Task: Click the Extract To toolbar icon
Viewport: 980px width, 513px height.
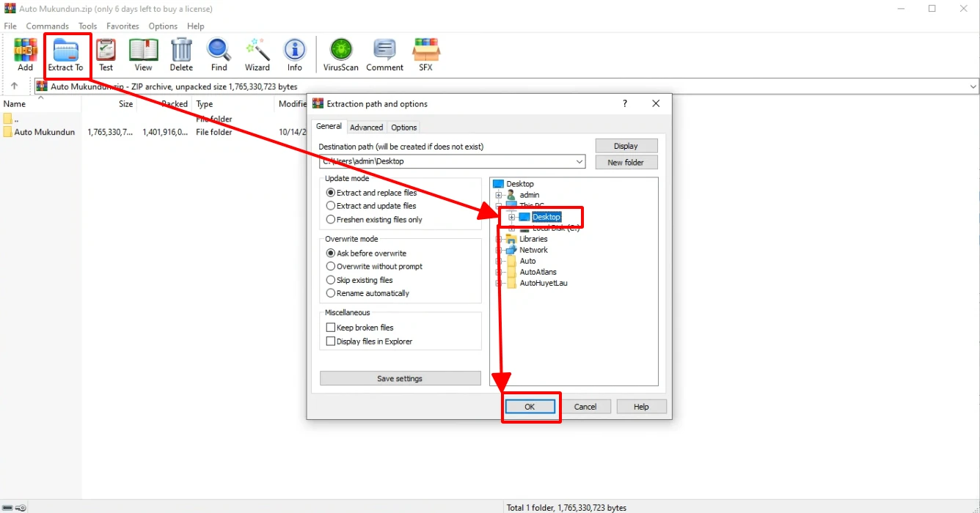Action: coord(66,55)
